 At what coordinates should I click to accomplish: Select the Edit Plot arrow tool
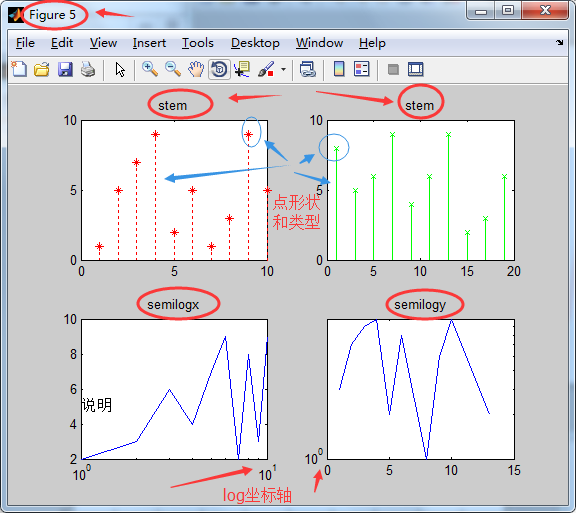(120, 69)
